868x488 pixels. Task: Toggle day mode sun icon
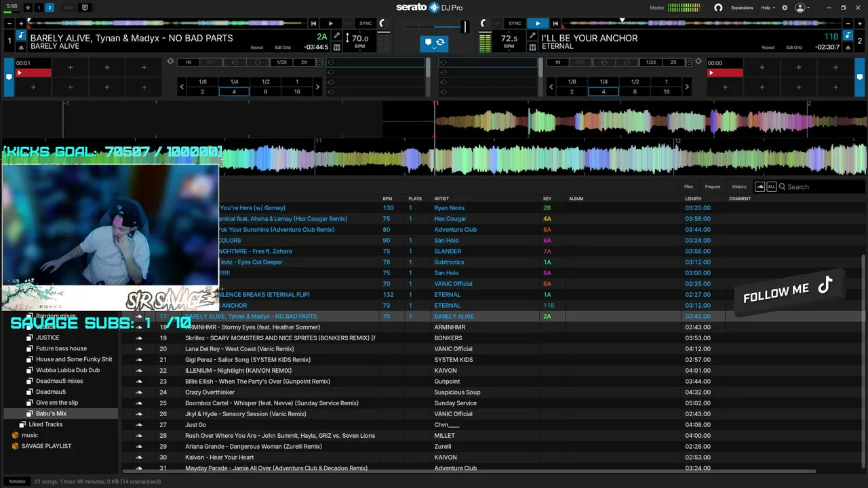27,8
